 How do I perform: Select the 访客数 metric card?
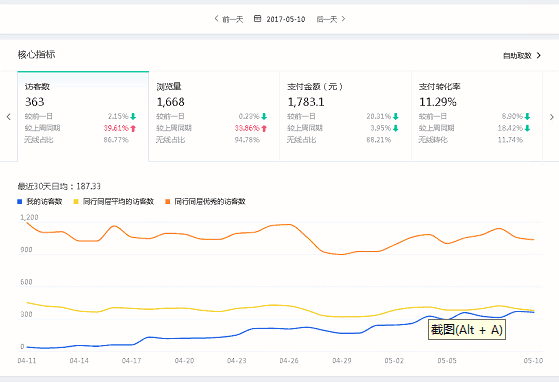[x=83, y=116]
